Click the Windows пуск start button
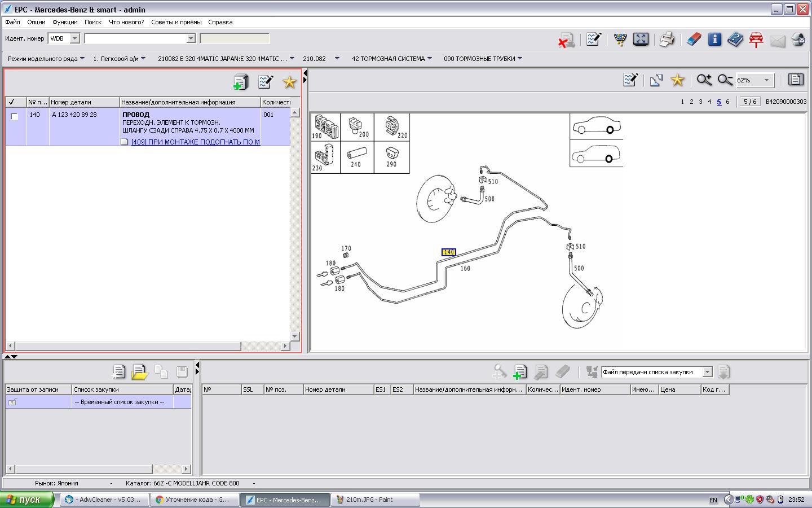Screen dimensions: 812x508 pos(27,500)
